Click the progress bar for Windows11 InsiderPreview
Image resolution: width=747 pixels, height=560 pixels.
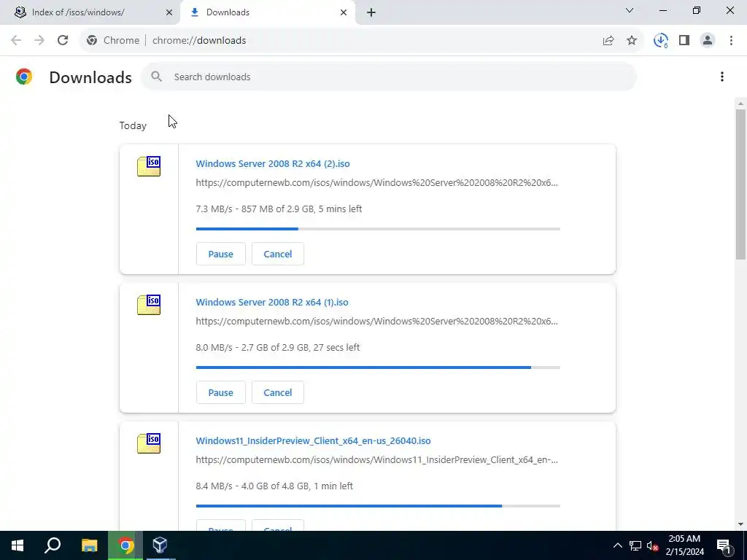click(x=378, y=506)
